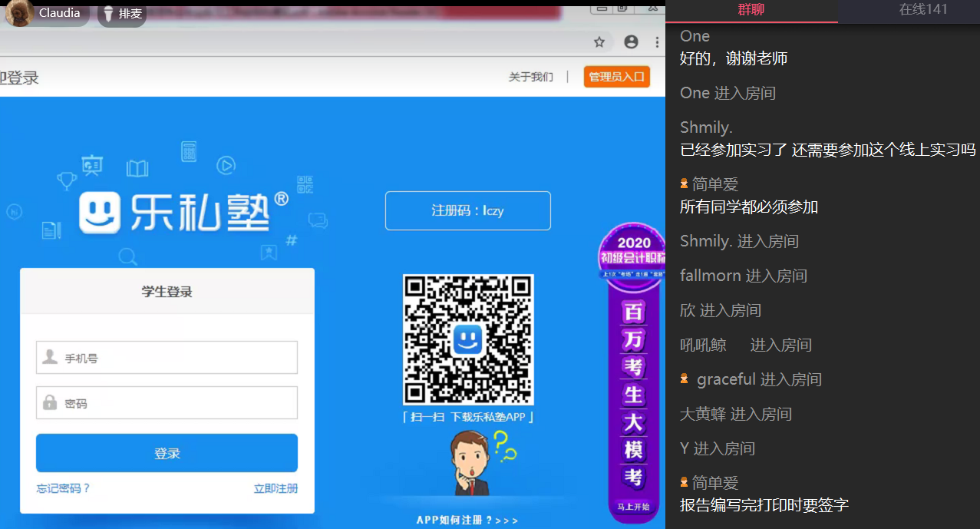
Task: Click Claudia's profile avatar
Action: (x=19, y=13)
